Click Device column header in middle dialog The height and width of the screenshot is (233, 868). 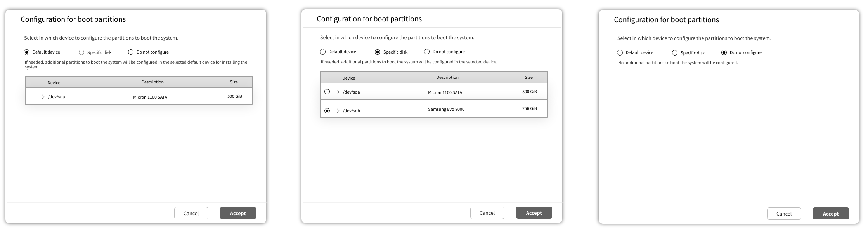[x=349, y=78]
